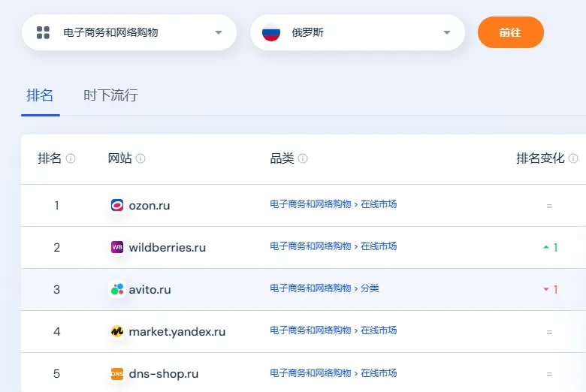Click the ozon.ru favicon
Viewport: 586px width, 392px height.
coord(117,205)
